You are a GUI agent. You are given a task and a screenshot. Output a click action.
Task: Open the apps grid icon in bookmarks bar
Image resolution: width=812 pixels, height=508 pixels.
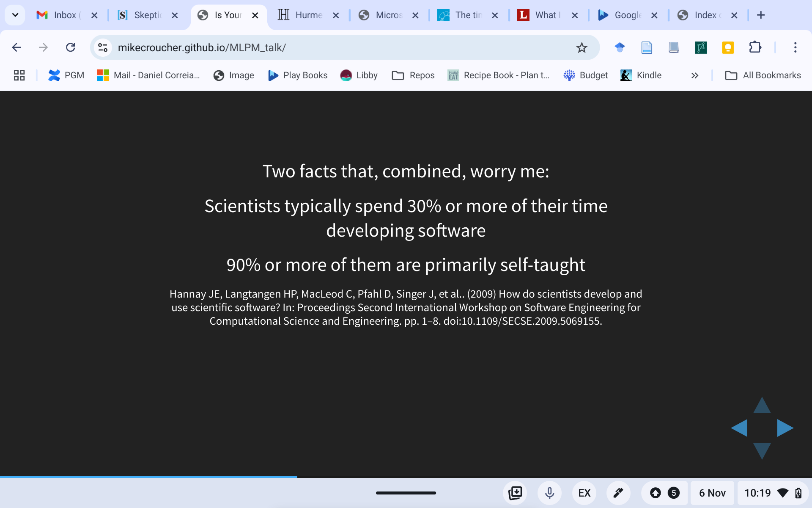[x=19, y=75]
